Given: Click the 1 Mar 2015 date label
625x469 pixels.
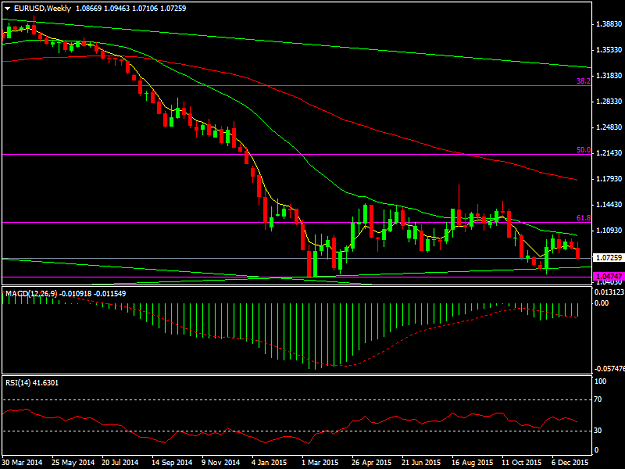Looking at the screenshot, I should pyautogui.click(x=320, y=462).
